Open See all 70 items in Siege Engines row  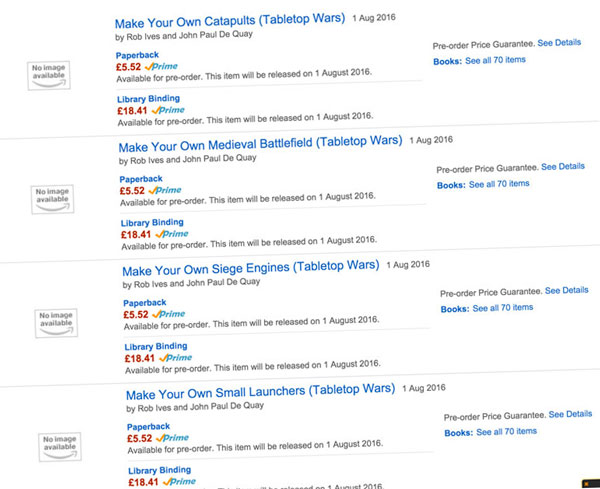pyautogui.click(x=503, y=308)
